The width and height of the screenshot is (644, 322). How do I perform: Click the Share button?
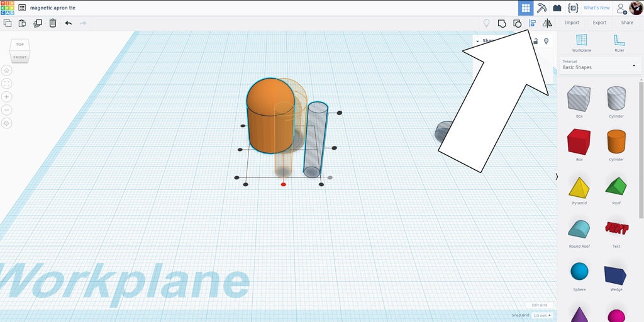pos(627,23)
